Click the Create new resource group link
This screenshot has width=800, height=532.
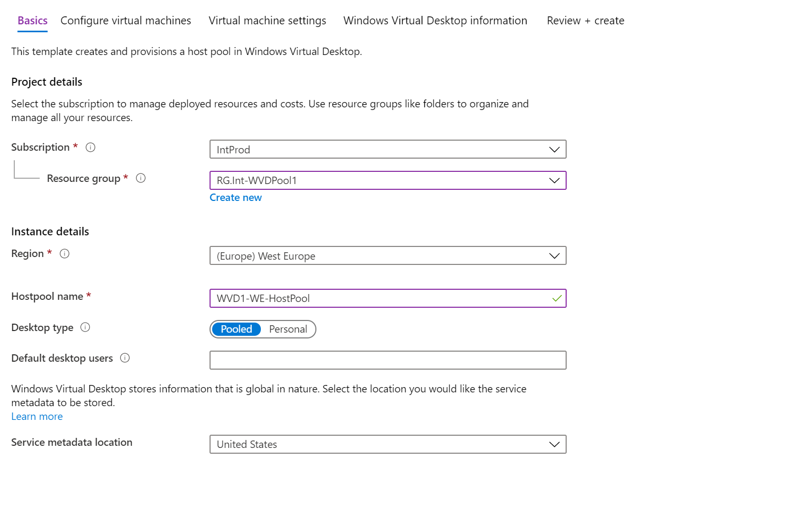(x=235, y=197)
